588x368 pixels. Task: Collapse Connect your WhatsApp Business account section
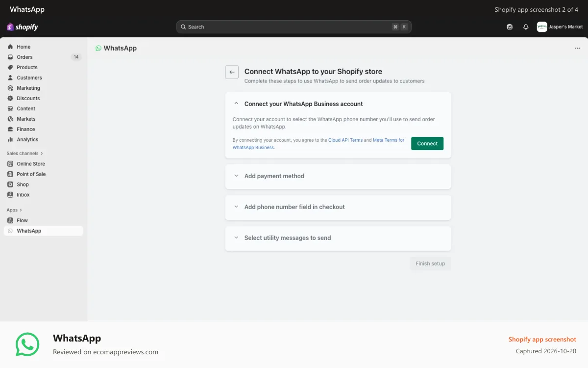[x=236, y=104]
